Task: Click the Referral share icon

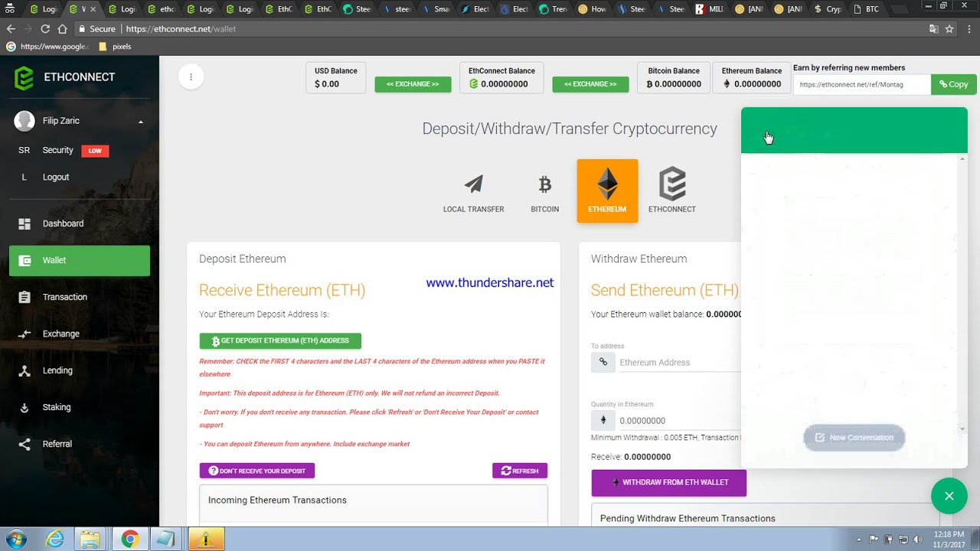Action: click(24, 444)
